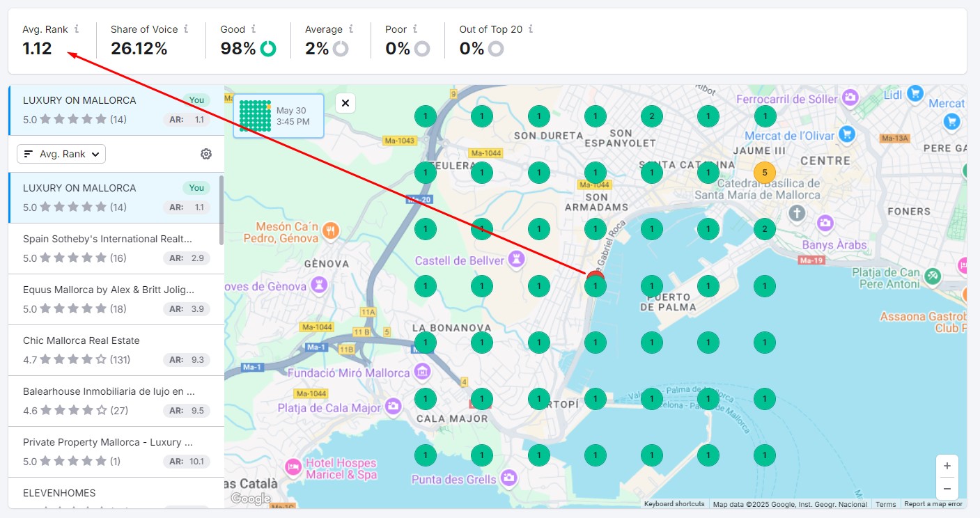Click the red business location marker pin
Screen dimensions: 980x518
pos(595,275)
